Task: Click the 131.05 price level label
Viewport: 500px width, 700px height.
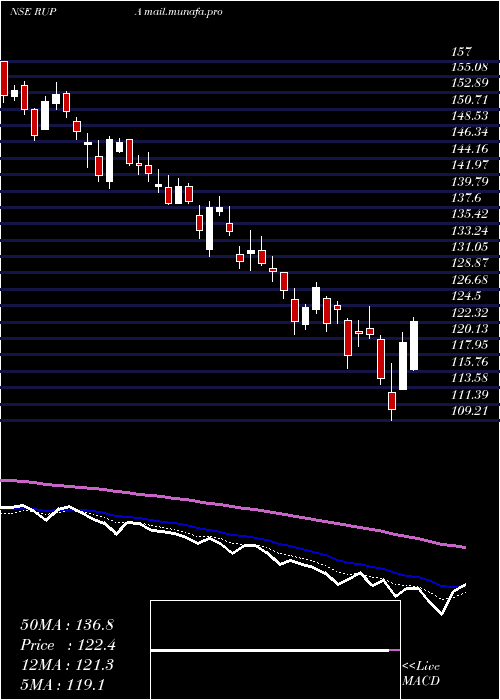Action: click(x=470, y=247)
